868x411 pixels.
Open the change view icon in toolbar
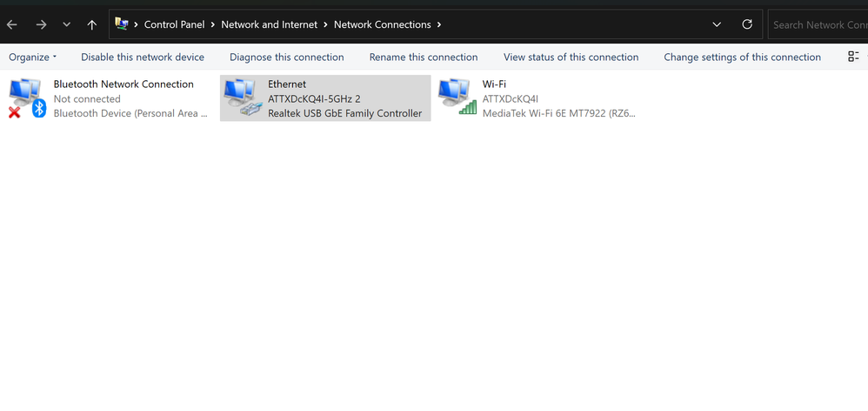pyautogui.click(x=853, y=57)
